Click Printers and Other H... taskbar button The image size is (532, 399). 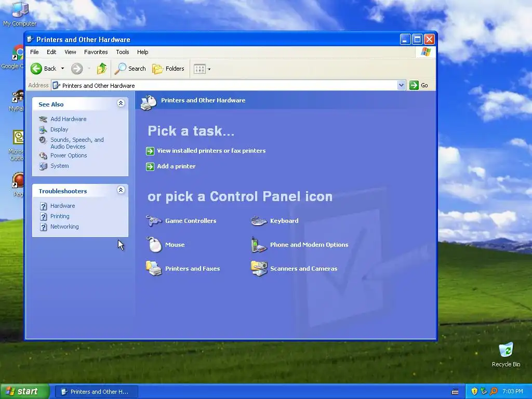tap(96, 392)
